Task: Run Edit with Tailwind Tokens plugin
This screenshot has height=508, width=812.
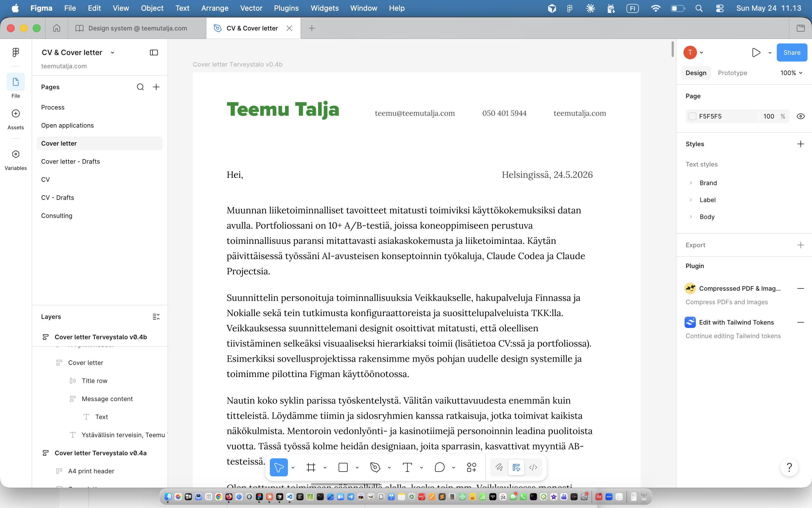Action: click(x=730, y=322)
